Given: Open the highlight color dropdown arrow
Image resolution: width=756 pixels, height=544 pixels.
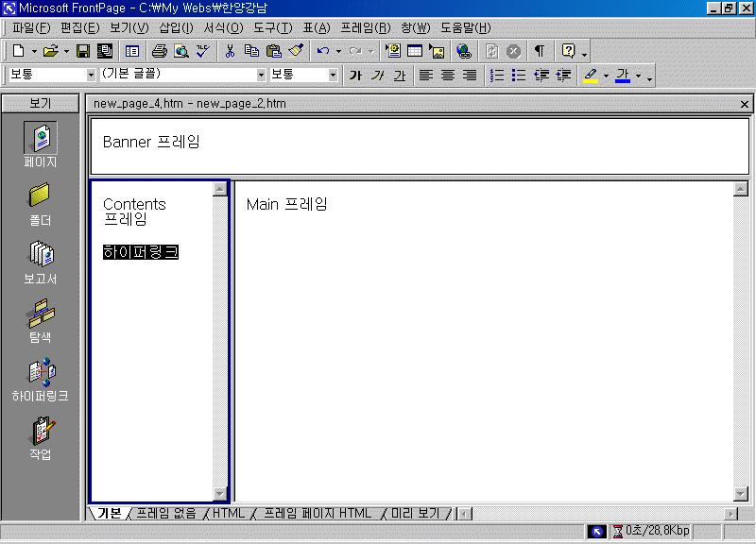Looking at the screenshot, I should click(606, 76).
